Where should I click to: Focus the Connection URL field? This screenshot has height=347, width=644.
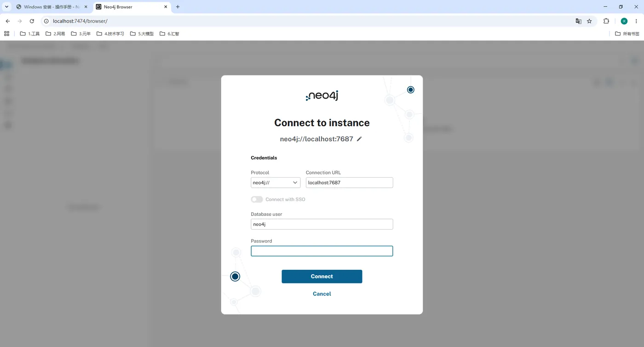[x=350, y=183]
